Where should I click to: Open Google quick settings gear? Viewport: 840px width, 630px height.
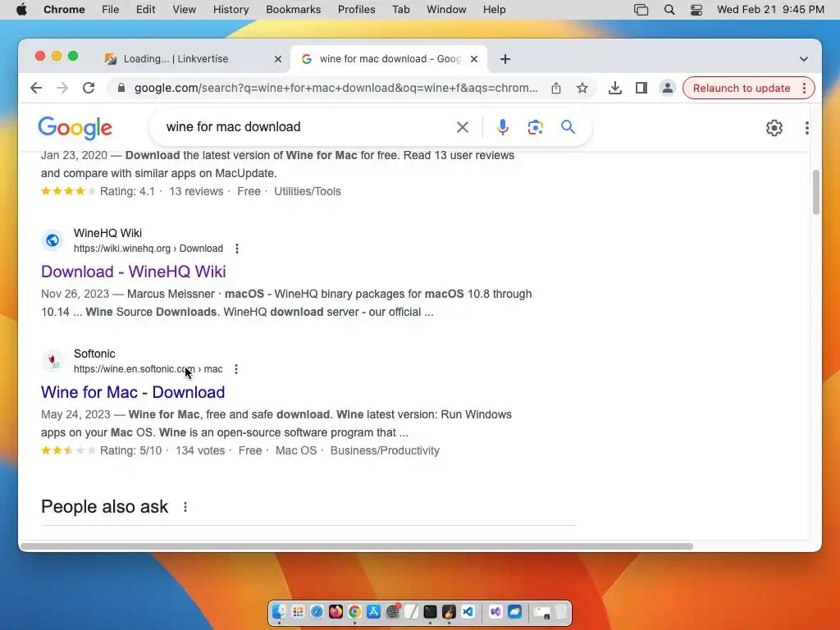774,127
